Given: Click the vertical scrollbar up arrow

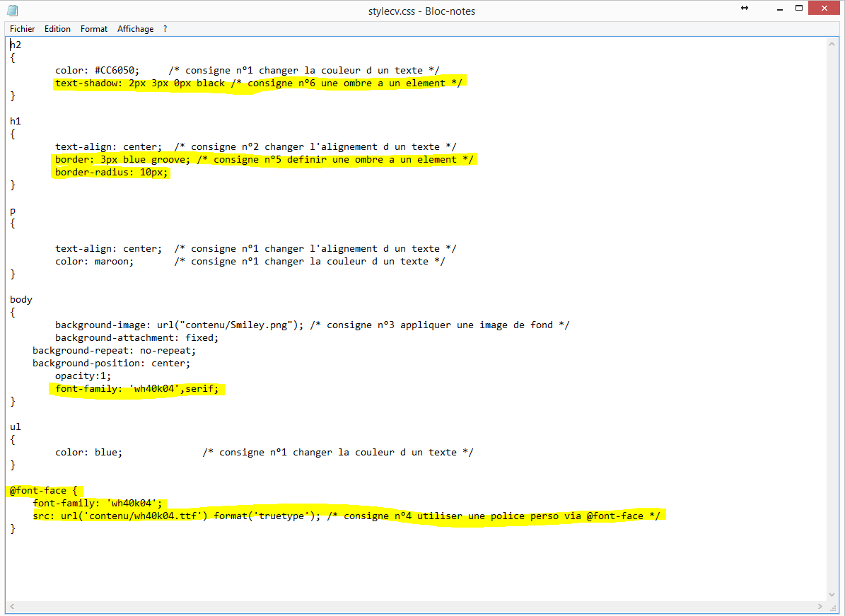Looking at the screenshot, I should click(833, 44).
